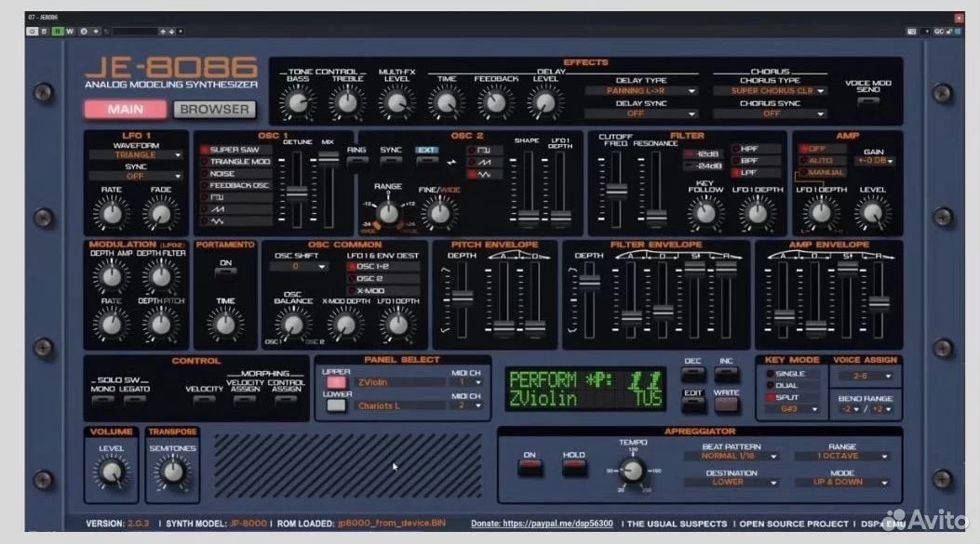The image size is (980, 544).
Task: Click the snapshot camera icon in host toolbar
Action: pos(912,32)
